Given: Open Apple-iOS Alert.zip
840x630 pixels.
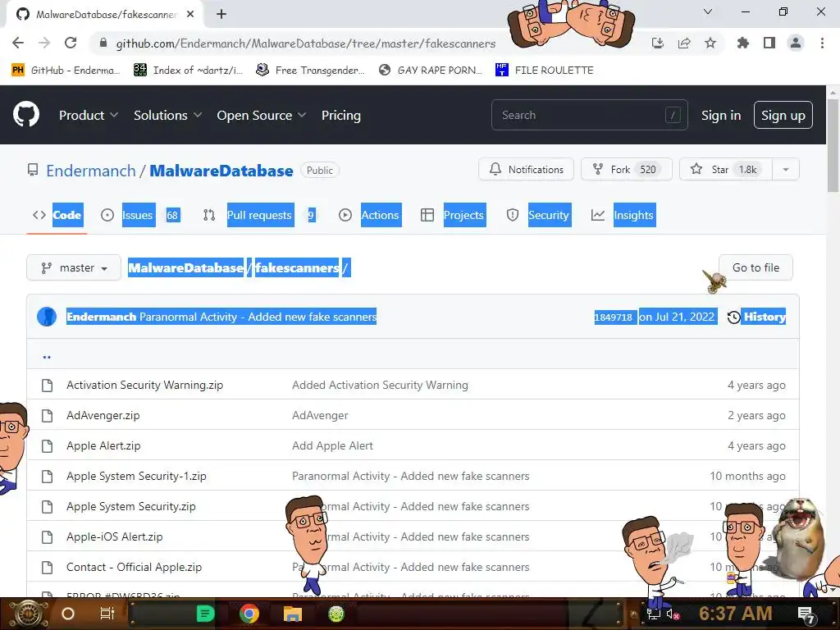Looking at the screenshot, I should point(115,536).
